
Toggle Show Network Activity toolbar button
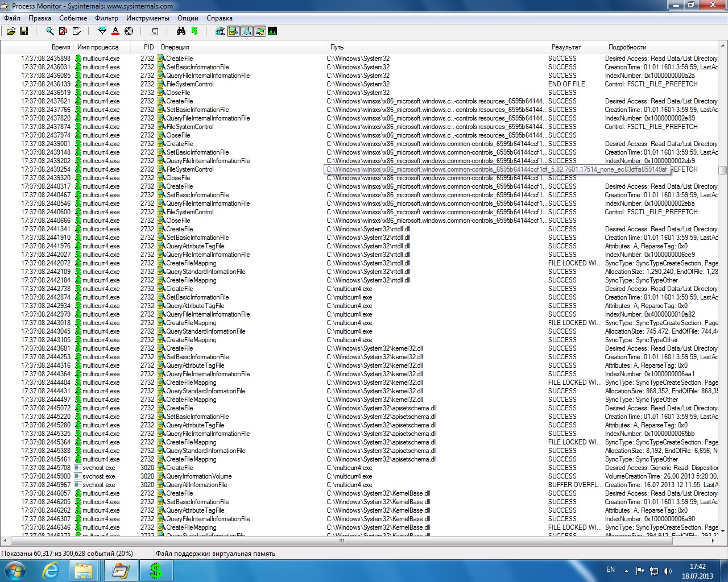[246, 31]
